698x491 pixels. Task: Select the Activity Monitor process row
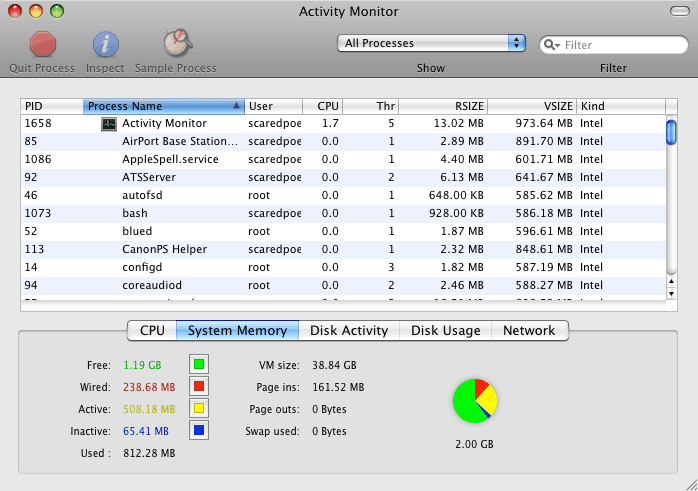[343, 123]
